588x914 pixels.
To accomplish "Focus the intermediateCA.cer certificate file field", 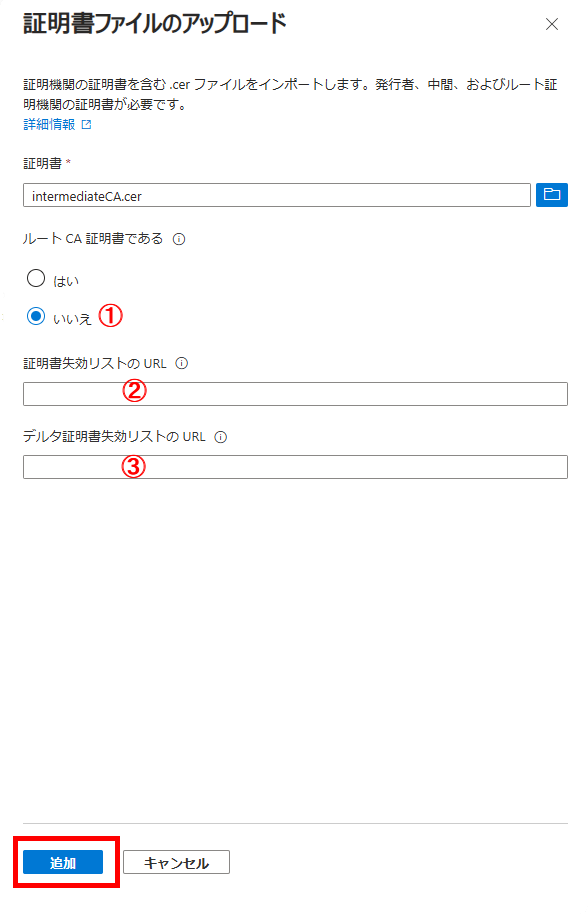I will pos(277,195).
